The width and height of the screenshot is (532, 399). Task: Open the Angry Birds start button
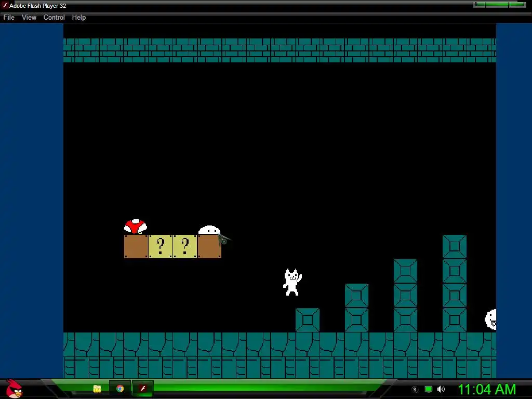pyautogui.click(x=14, y=389)
